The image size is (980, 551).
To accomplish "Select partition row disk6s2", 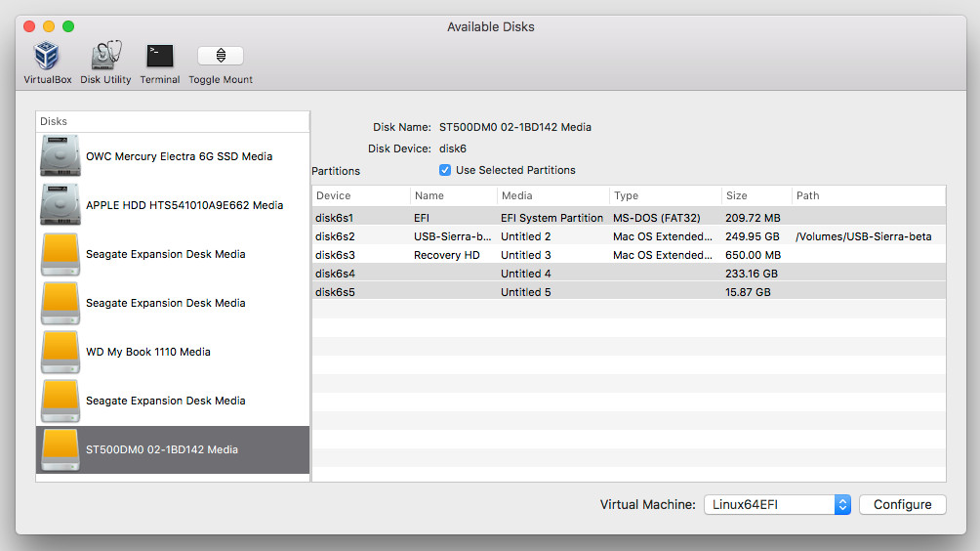I will click(x=629, y=236).
